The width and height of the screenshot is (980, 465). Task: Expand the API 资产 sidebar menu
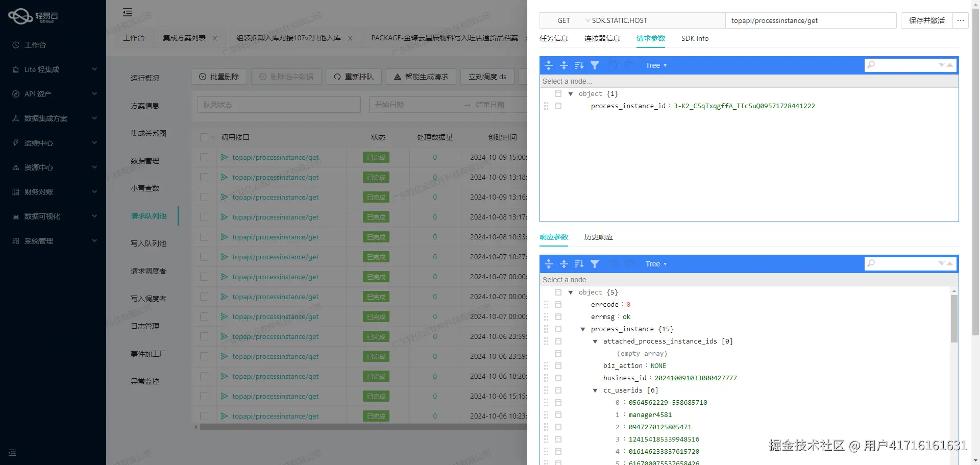[53, 94]
